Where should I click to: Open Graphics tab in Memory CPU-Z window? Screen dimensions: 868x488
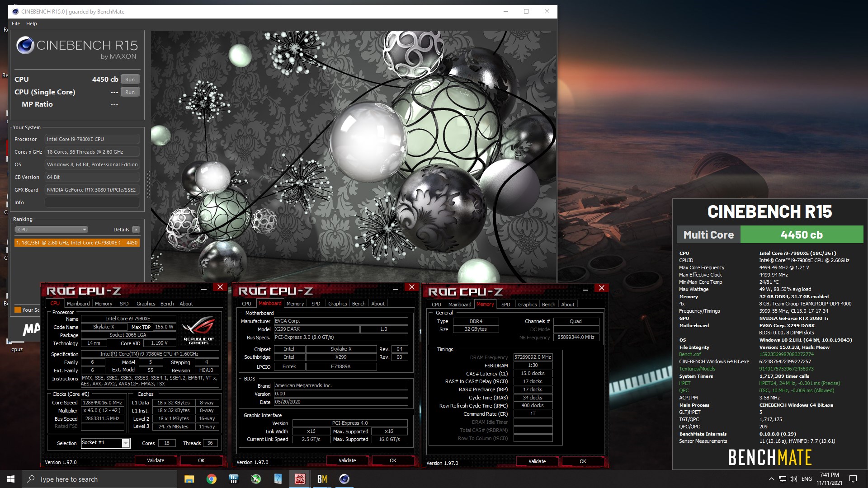click(x=527, y=305)
